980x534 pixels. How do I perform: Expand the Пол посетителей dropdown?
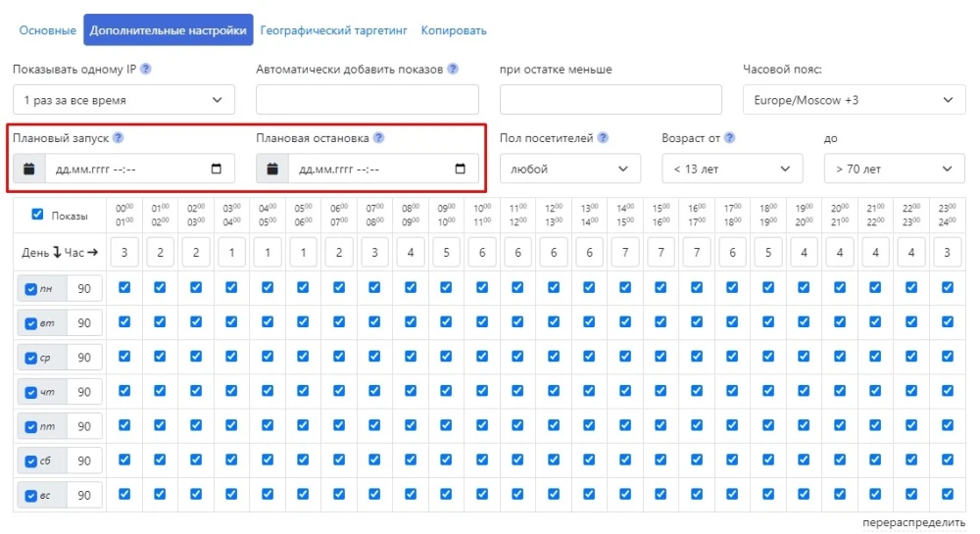coord(569,170)
